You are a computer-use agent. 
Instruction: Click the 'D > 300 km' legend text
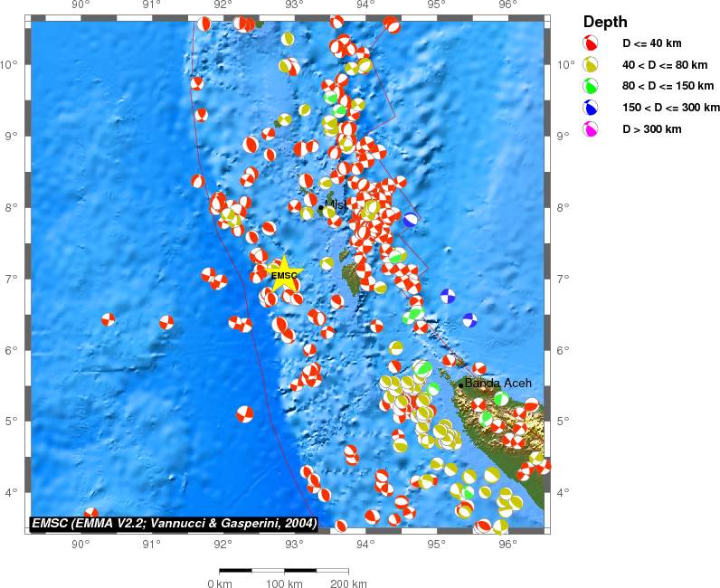pyautogui.click(x=651, y=129)
